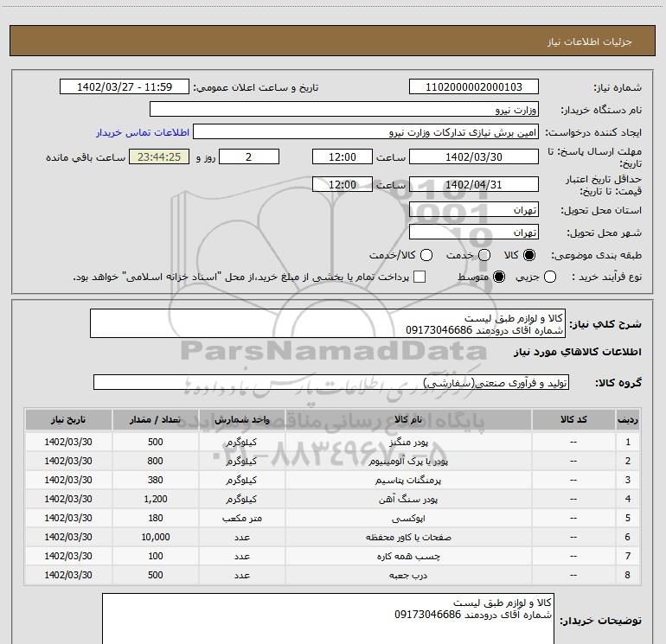Click the response deadline time 12:00 field
The width and height of the screenshot is (666, 644).
click(343, 156)
